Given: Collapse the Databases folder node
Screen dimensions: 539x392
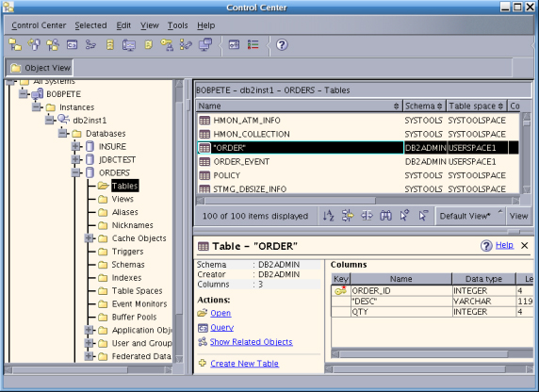Looking at the screenshot, I should [63, 134].
